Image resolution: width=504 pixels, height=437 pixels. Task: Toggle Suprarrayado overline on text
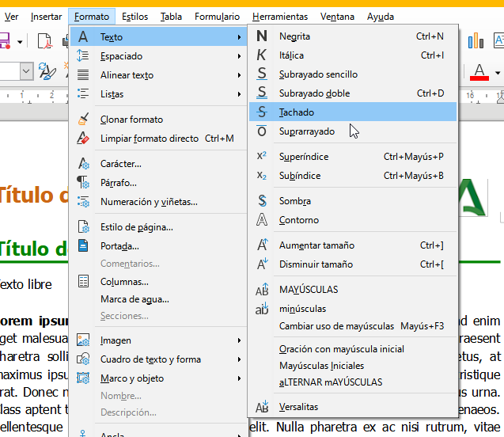point(306,131)
